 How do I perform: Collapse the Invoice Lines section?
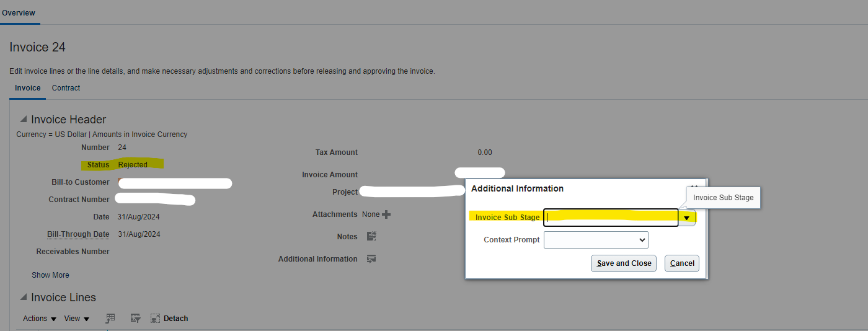coord(24,298)
